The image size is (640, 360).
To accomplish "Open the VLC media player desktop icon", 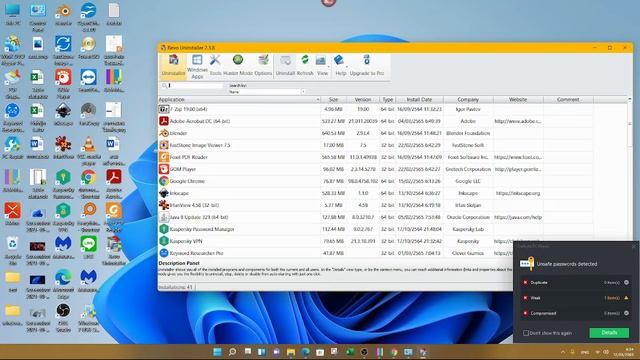I will click(x=89, y=151).
